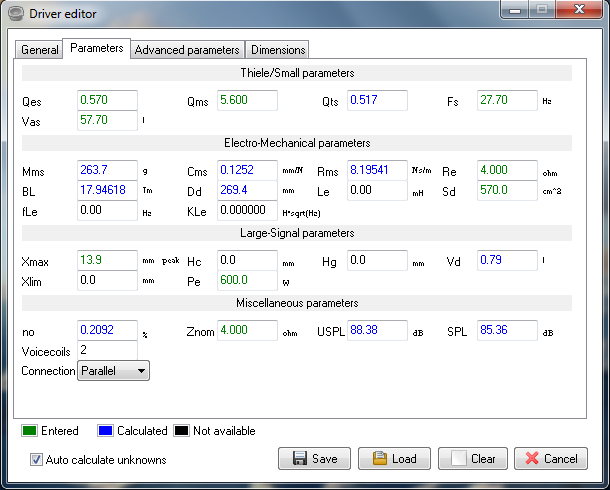Click the Large-Signal parameters heading

pos(297,233)
